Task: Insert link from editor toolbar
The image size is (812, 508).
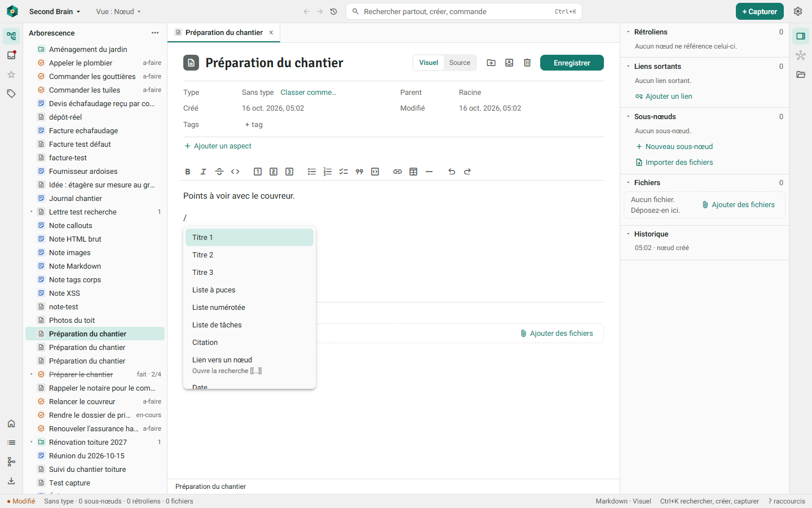Action: 398,172
